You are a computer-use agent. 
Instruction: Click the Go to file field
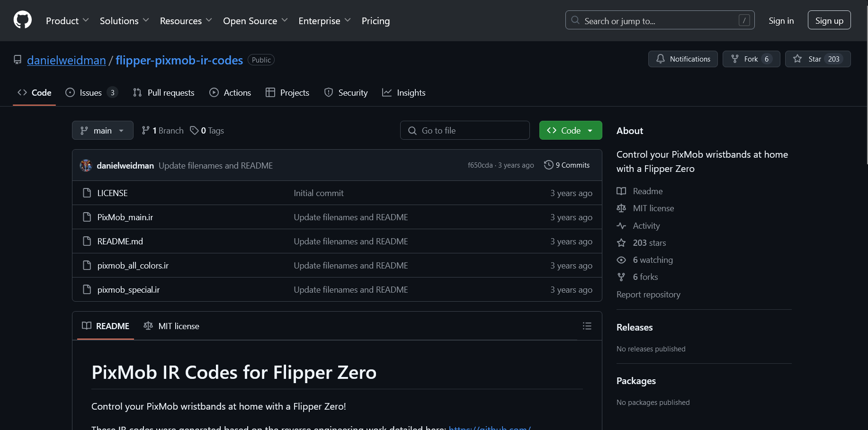click(465, 130)
